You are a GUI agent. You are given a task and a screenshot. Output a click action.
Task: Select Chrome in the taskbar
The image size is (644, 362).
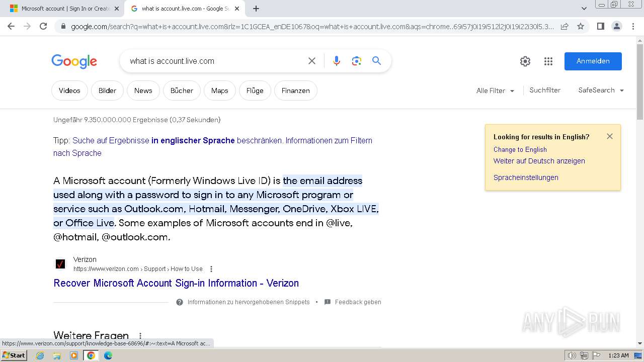[91, 355]
